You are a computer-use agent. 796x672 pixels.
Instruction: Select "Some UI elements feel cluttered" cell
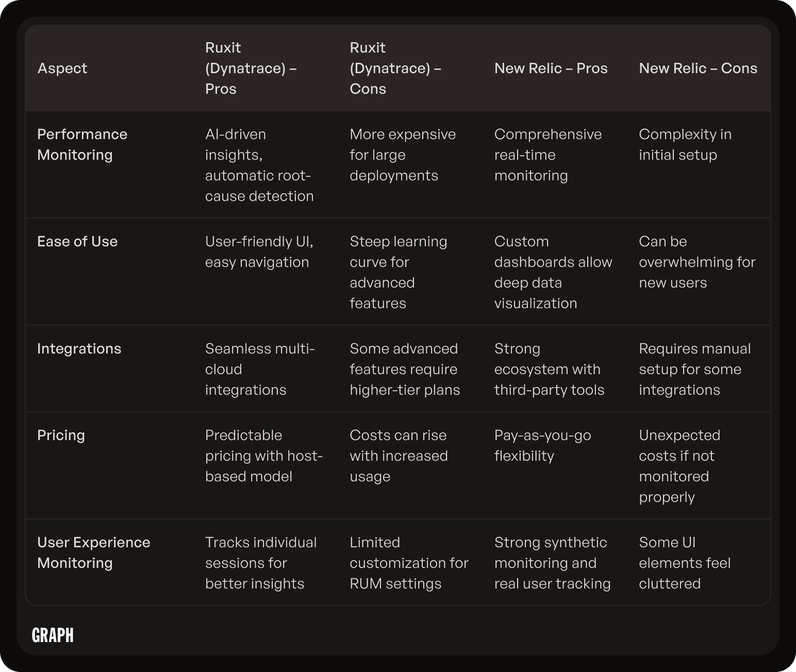click(x=685, y=563)
